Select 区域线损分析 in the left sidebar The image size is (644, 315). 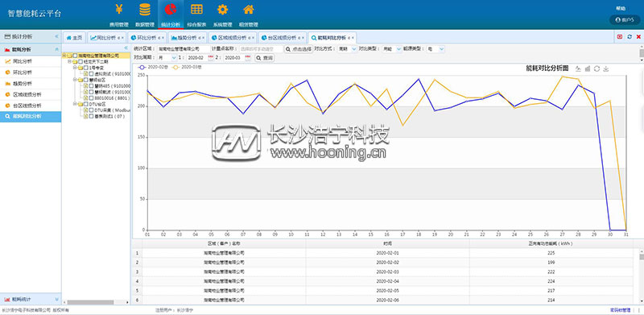[31, 94]
